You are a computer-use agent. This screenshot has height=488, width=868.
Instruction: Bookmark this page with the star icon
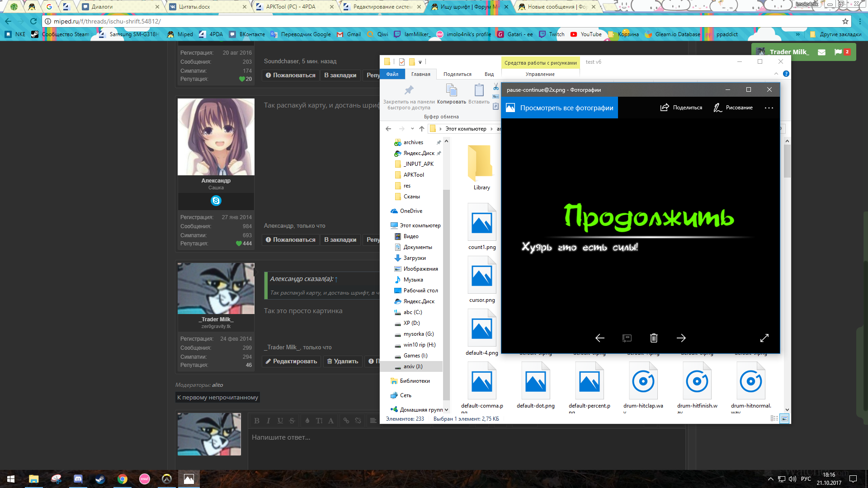(x=845, y=21)
